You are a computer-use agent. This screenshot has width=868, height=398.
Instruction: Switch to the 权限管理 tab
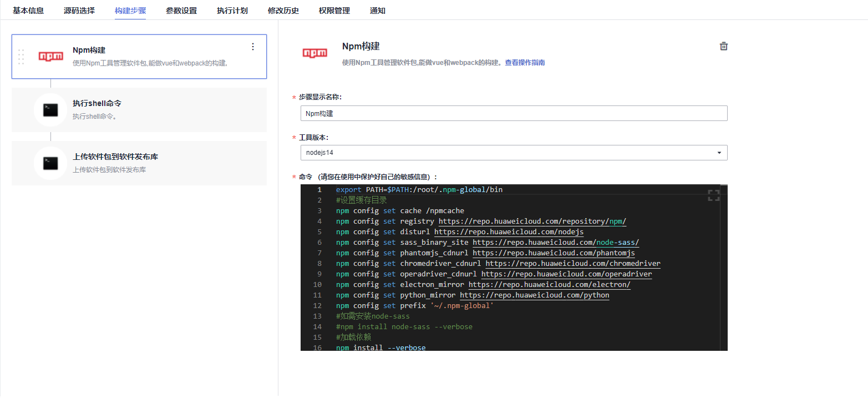tap(334, 11)
